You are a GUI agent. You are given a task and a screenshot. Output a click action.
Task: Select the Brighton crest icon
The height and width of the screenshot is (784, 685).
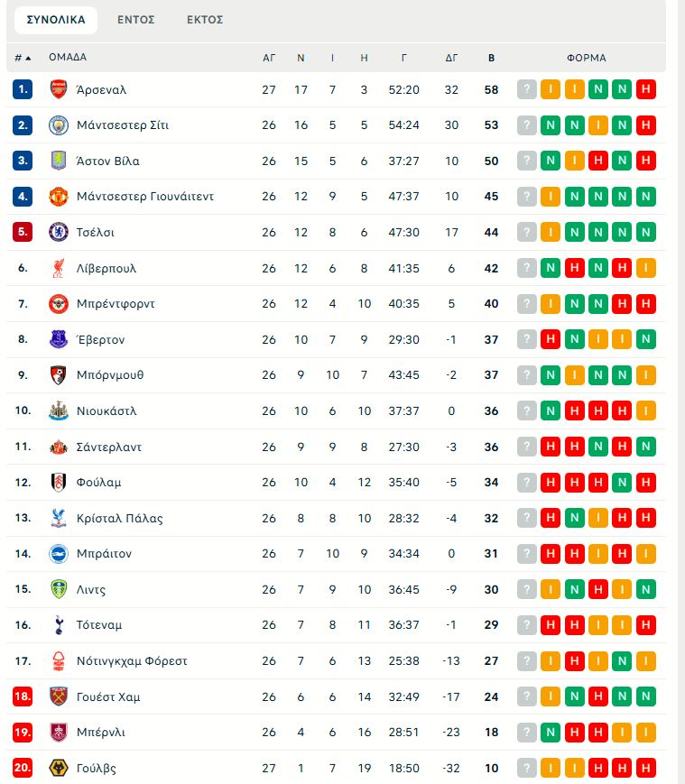pos(57,553)
